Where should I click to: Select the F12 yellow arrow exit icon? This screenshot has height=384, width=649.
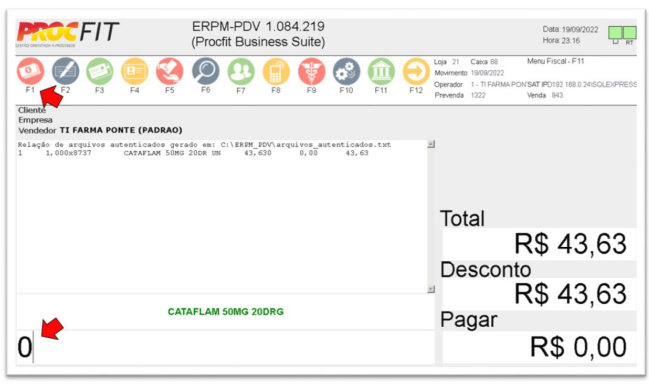(416, 71)
